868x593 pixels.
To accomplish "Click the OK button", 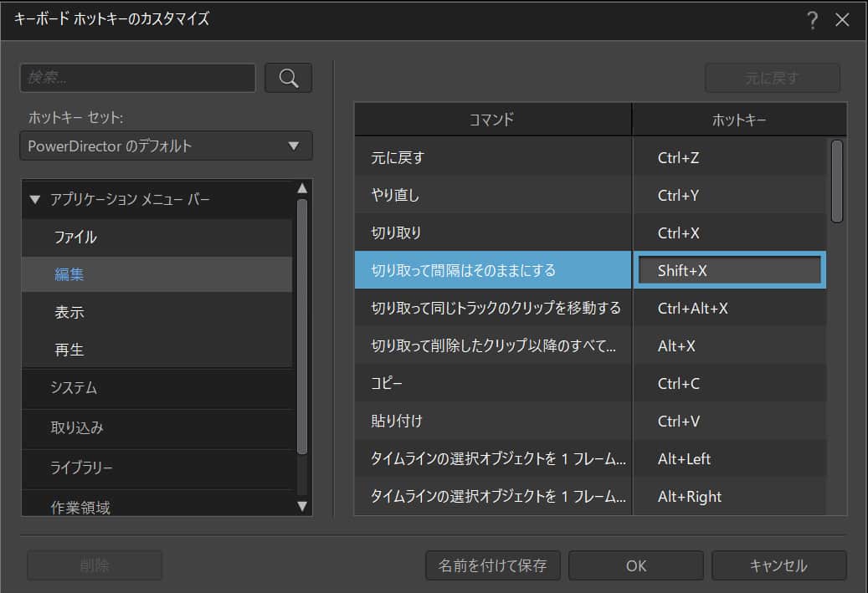I will point(635,565).
